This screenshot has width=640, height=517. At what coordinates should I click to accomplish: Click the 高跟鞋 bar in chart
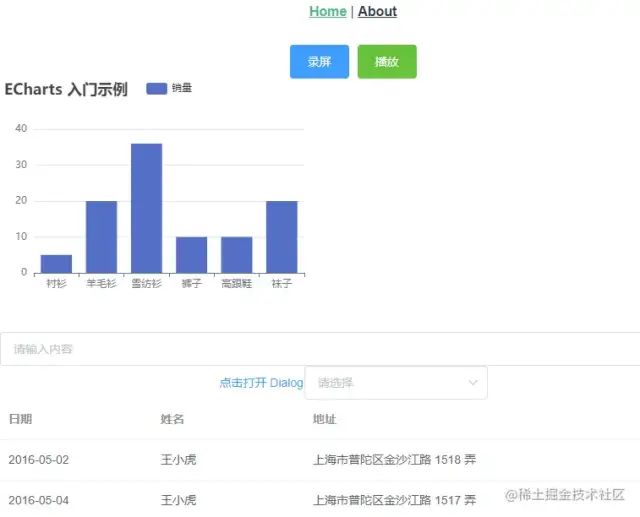(x=237, y=255)
